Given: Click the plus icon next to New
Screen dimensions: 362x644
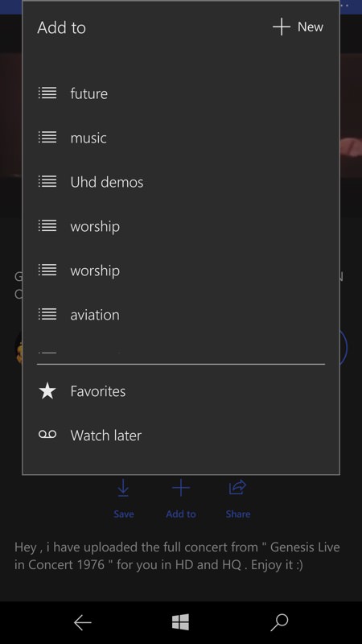Looking at the screenshot, I should tap(281, 27).
